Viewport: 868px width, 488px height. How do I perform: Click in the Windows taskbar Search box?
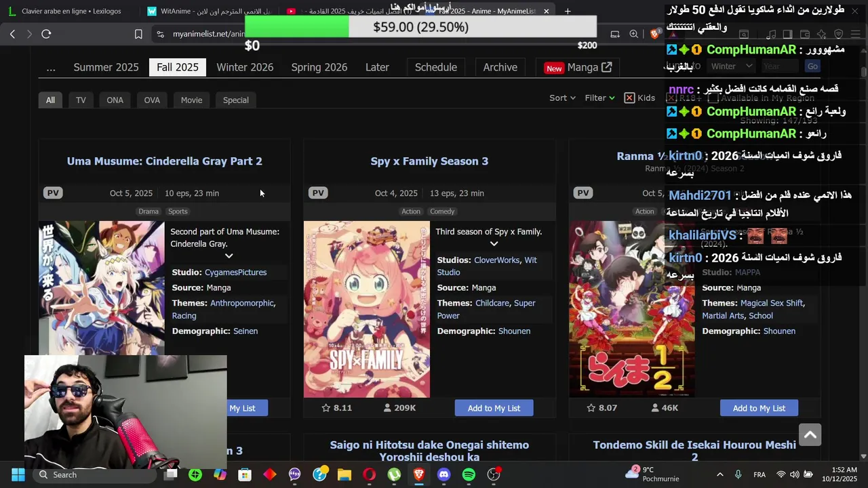click(x=95, y=474)
